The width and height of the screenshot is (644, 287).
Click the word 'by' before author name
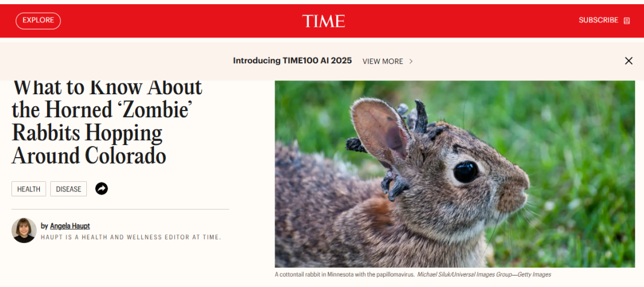[x=44, y=226]
